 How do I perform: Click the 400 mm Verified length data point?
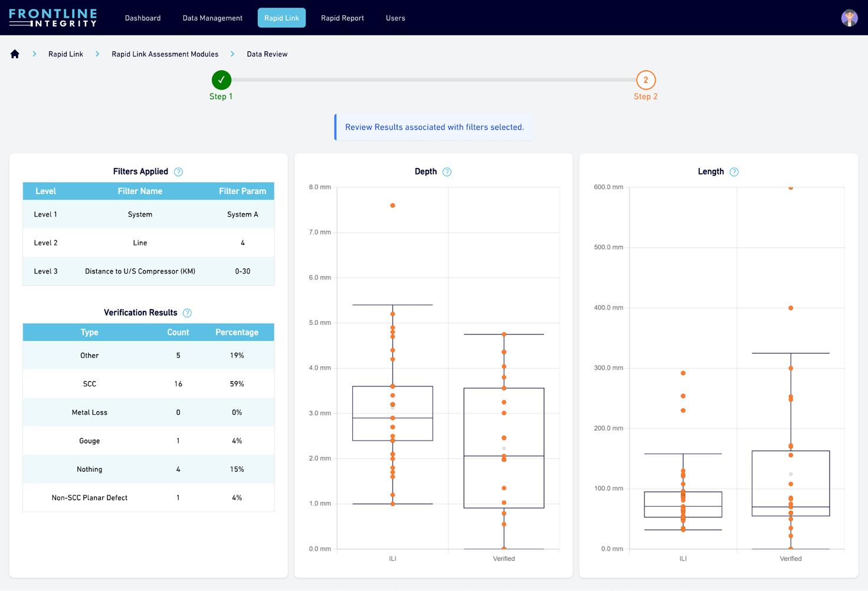tap(791, 308)
